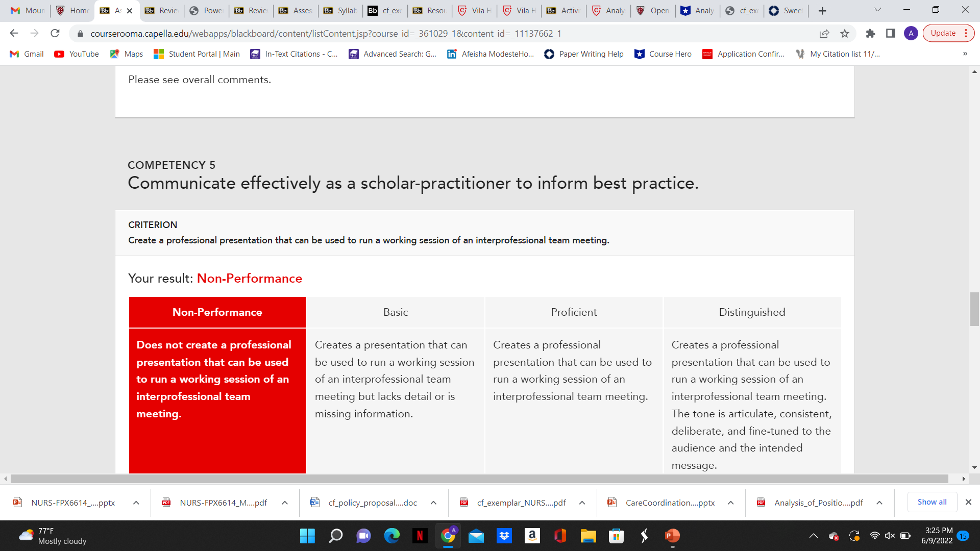Image resolution: width=980 pixels, height=551 pixels.
Task: Open In-Text Citations bookmark
Action: click(x=294, y=54)
